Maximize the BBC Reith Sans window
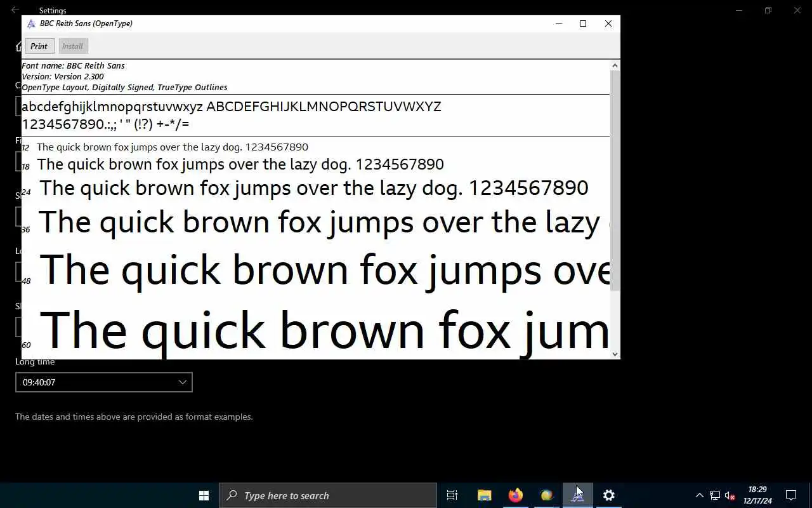Screen dimensions: 812x508 coord(583,23)
